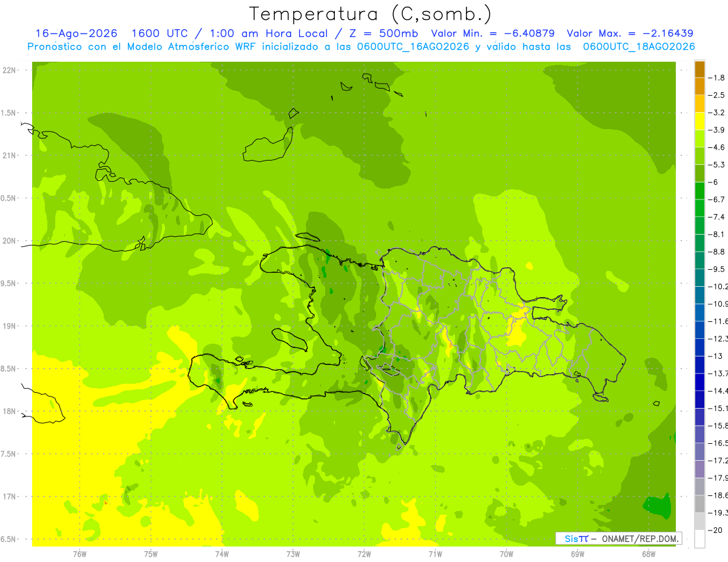Click the "73W" longitude label
The image size is (728, 562).
[x=293, y=555]
